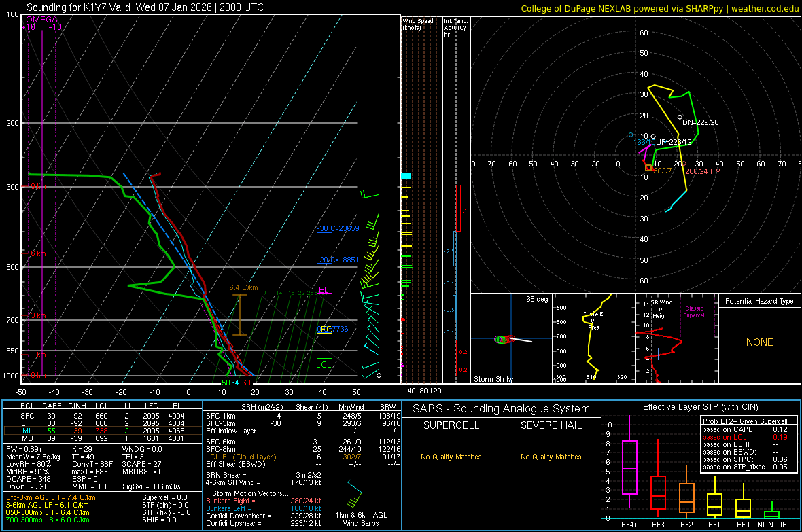Click the DCAPE = 348 value
This screenshot has height=532, width=802.
click(28, 479)
